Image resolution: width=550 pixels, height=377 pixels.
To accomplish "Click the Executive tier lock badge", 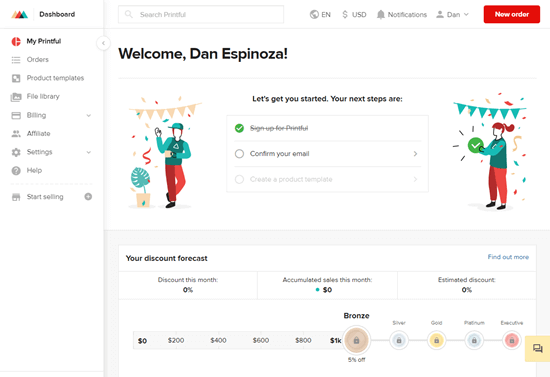I will pos(512,340).
